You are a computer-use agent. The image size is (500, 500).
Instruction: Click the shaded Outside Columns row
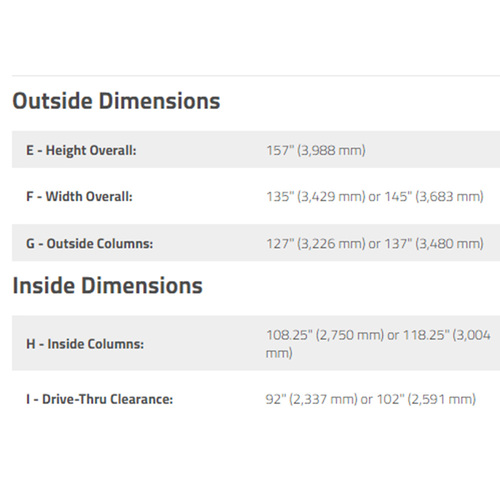256,242
